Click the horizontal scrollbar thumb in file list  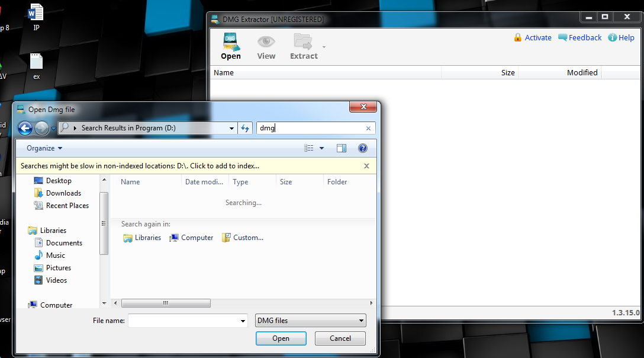pos(166,303)
